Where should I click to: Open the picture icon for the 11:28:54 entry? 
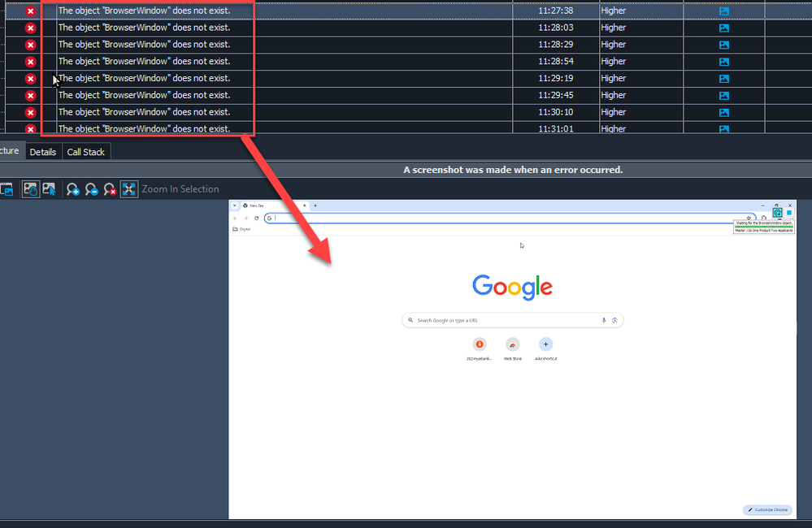724,62
